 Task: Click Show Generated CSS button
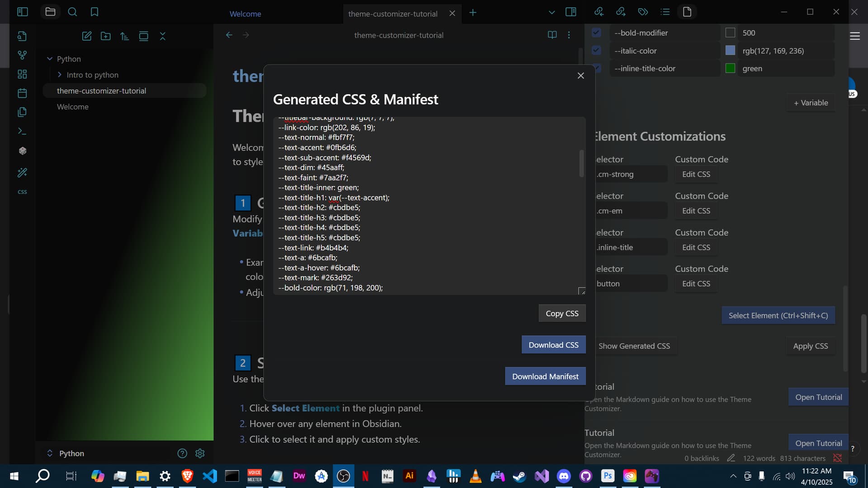click(634, 346)
